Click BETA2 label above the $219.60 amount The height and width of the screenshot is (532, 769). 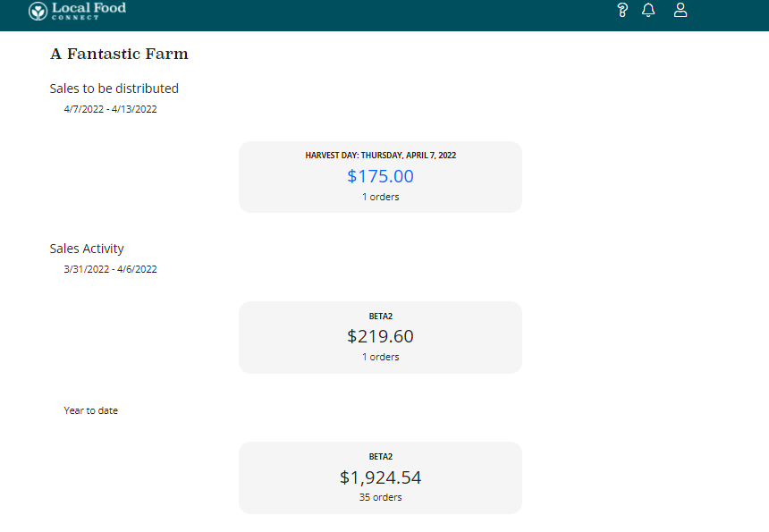(x=380, y=316)
